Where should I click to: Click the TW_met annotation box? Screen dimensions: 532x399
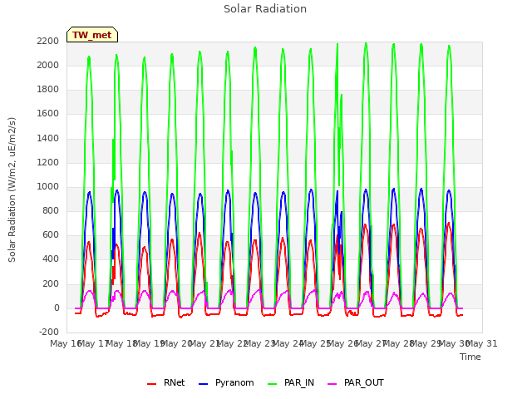[92, 35]
